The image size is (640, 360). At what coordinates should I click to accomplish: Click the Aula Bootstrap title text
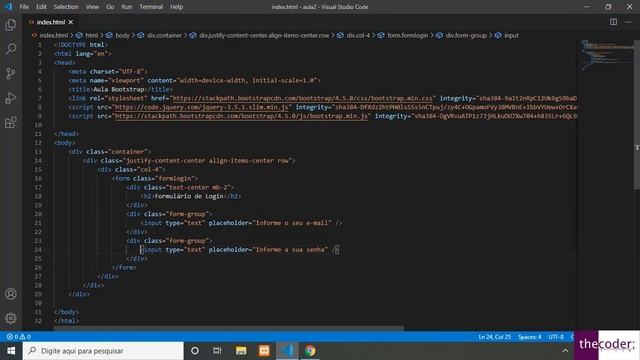pyautogui.click(x=119, y=89)
